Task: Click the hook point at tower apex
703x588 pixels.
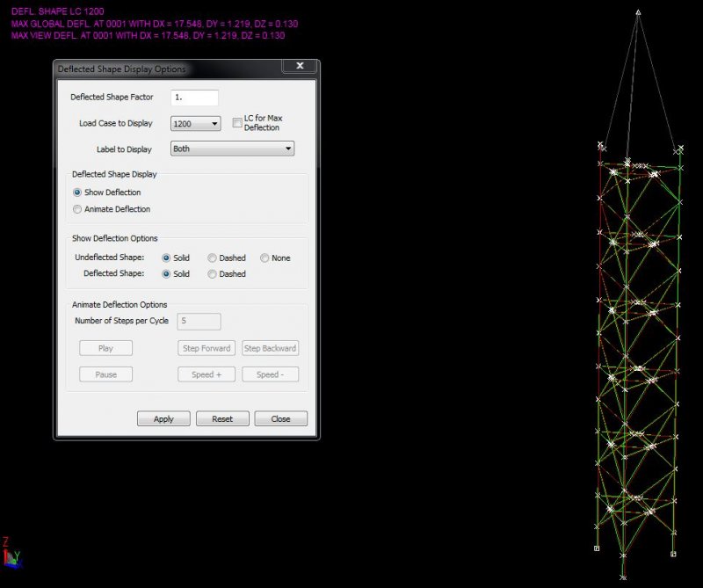Action: pos(638,12)
